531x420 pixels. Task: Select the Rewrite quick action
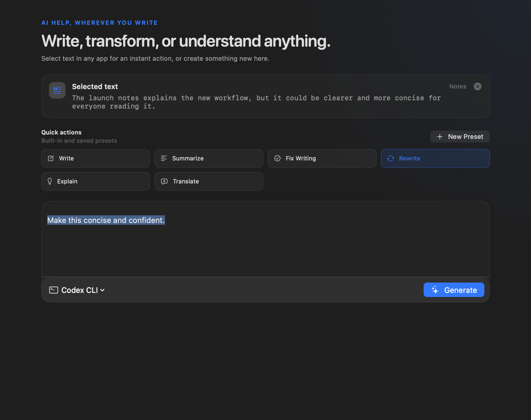[435, 158]
